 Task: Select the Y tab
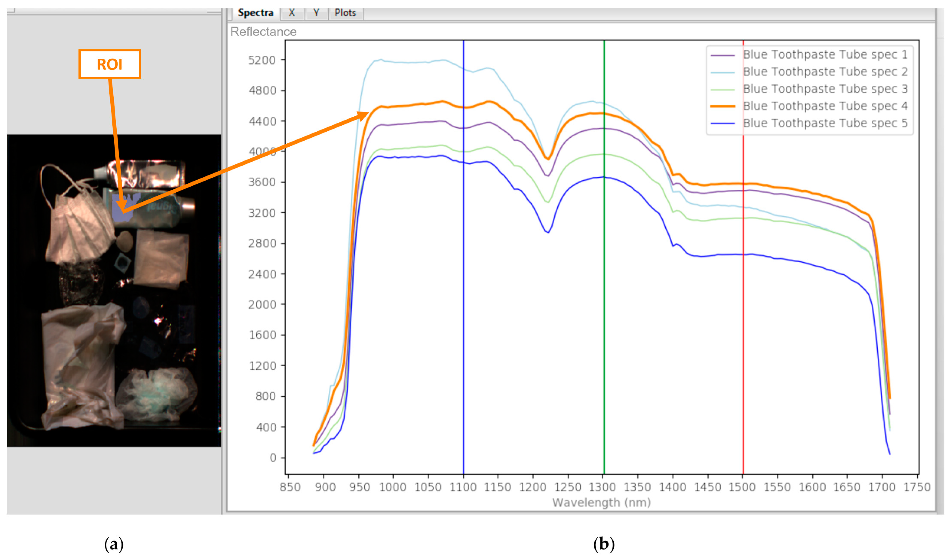tap(316, 12)
